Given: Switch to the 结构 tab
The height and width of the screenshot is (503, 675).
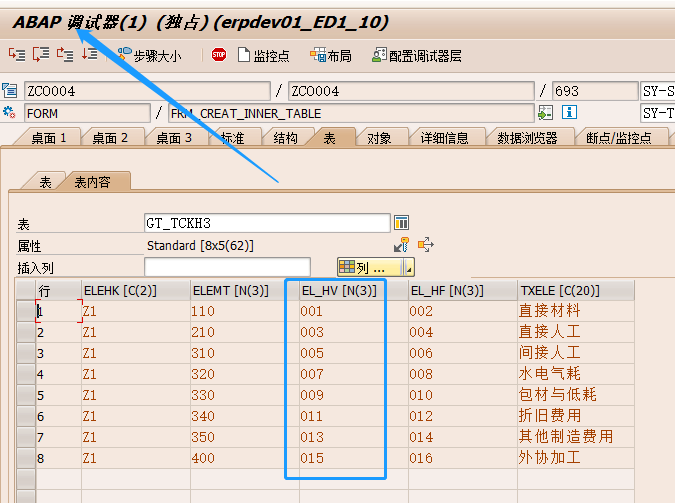Looking at the screenshot, I should 285,138.
